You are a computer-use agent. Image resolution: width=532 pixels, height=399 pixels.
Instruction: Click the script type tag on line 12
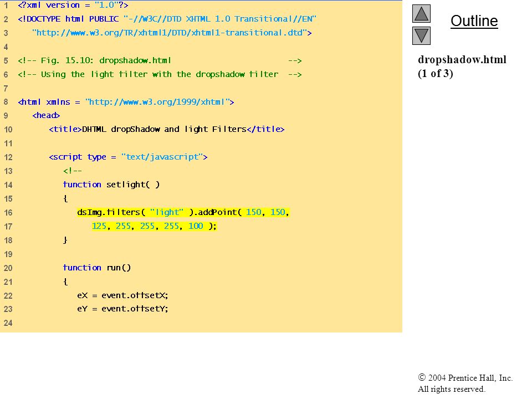point(128,157)
